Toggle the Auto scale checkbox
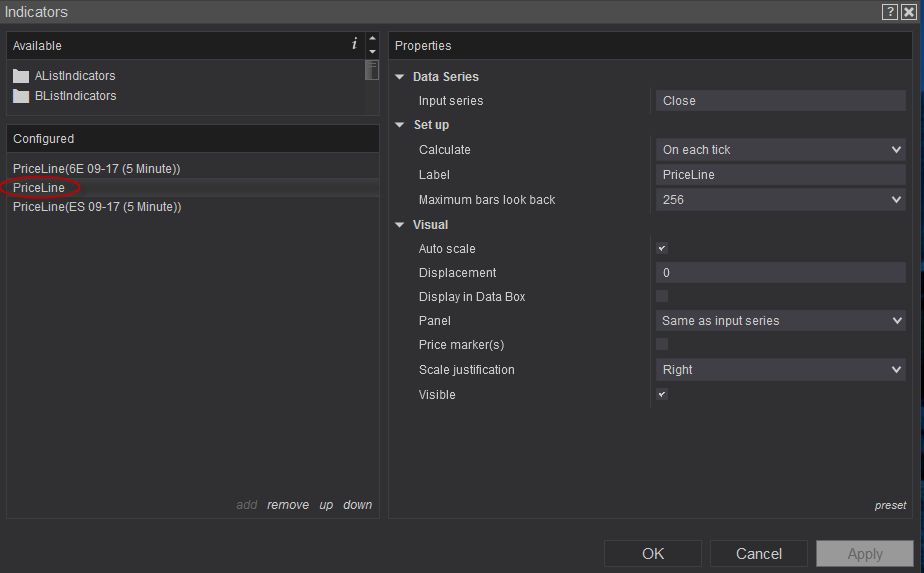 pyautogui.click(x=662, y=248)
